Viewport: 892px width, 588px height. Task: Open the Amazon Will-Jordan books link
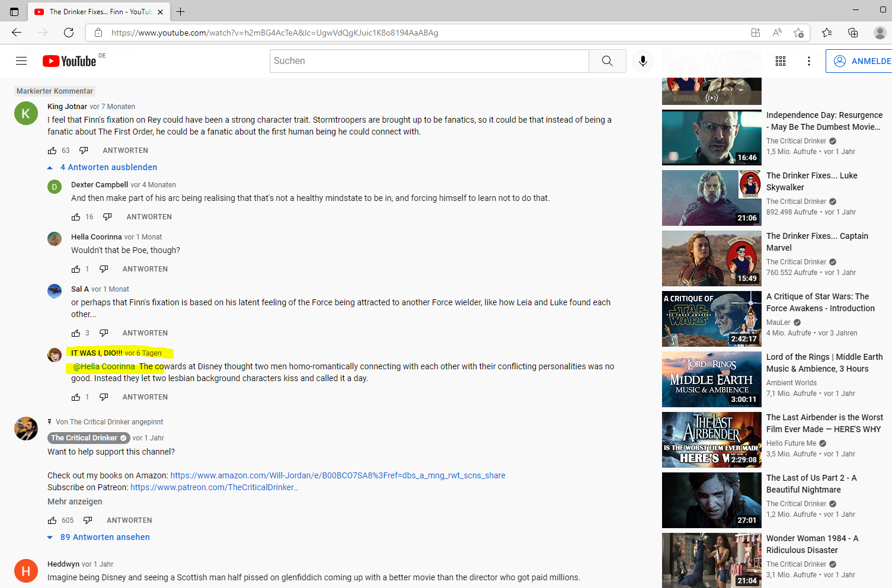tap(338, 475)
